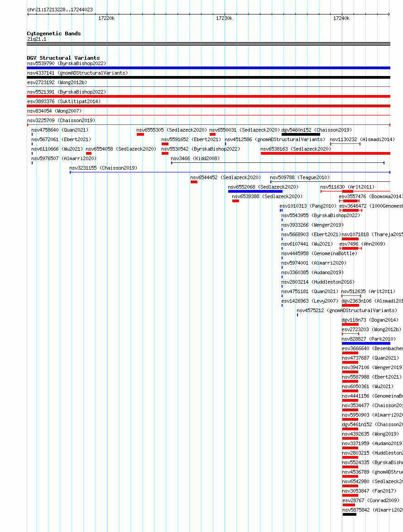Select the nsv6550031 (Sedlazeck2020) label
This screenshot has height=532, width=403.
click(245, 130)
